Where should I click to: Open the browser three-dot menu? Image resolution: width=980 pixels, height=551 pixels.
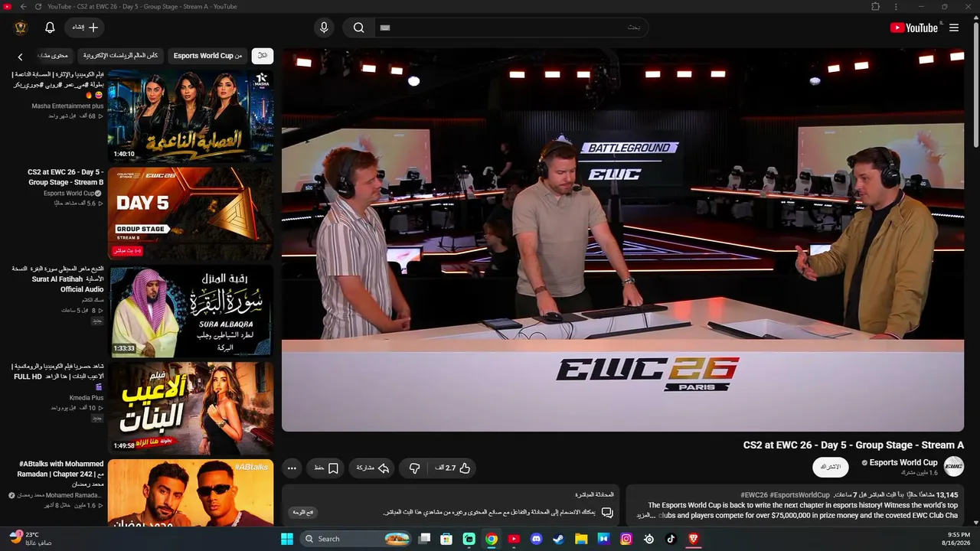[896, 6]
